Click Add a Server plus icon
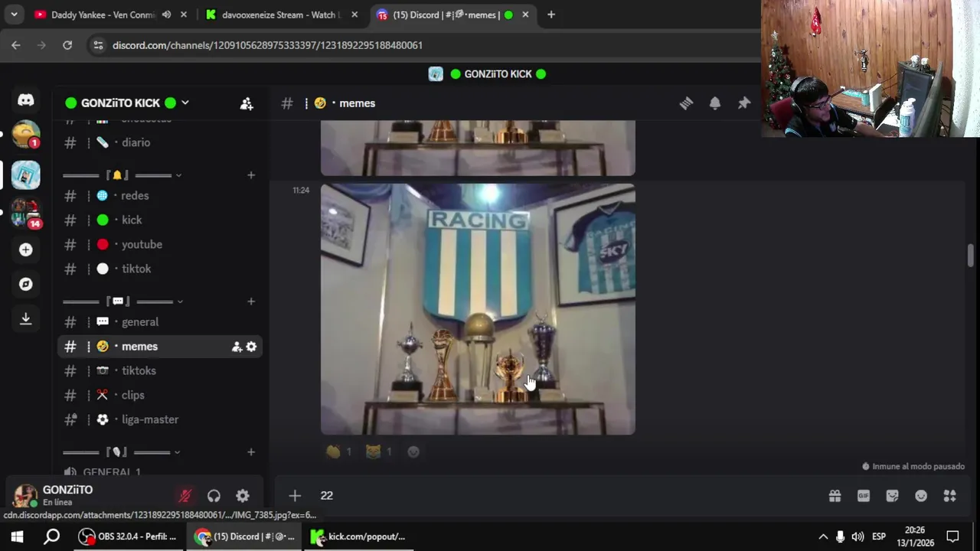 tap(25, 249)
